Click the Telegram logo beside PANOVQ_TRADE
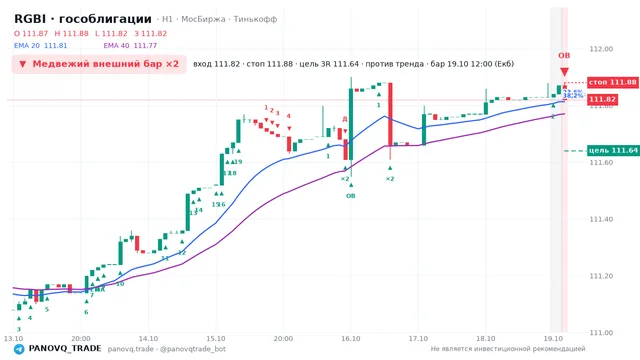The height and width of the screenshot is (360, 640). 19,349
